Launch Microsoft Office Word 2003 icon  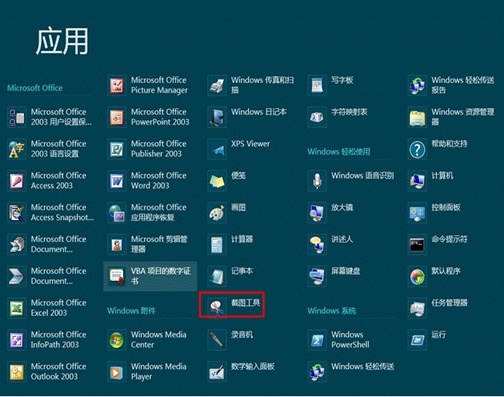(117, 181)
